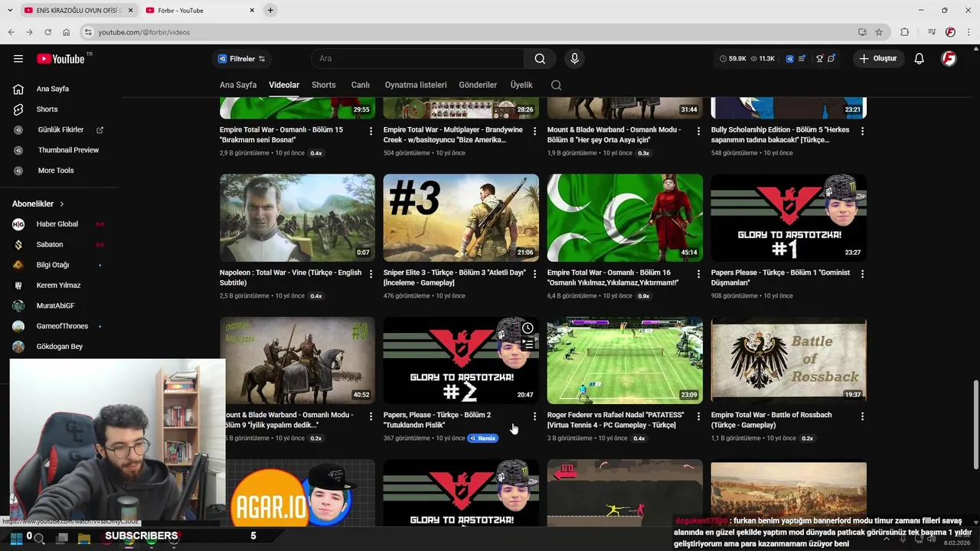Open options for Empire Total War Bölüm 16
The height and width of the screenshot is (551, 980).
698,273
